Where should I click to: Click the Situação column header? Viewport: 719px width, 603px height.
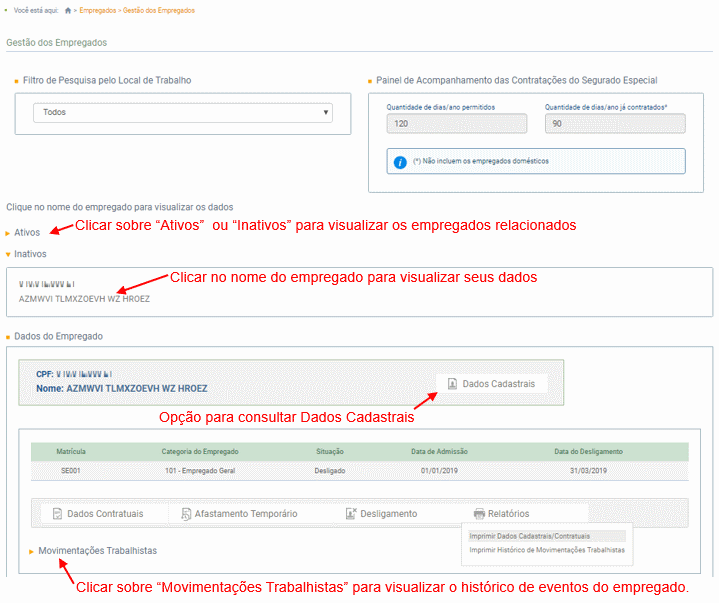(x=330, y=452)
